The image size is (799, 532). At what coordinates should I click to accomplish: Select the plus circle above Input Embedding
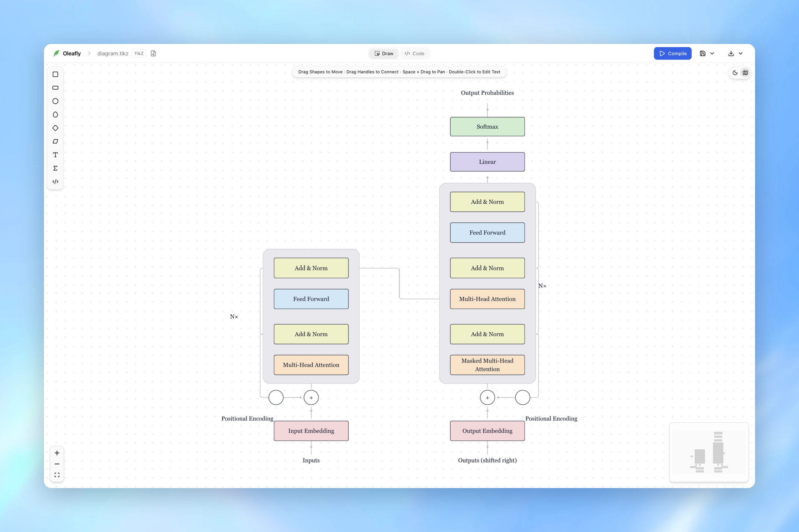tap(311, 398)
